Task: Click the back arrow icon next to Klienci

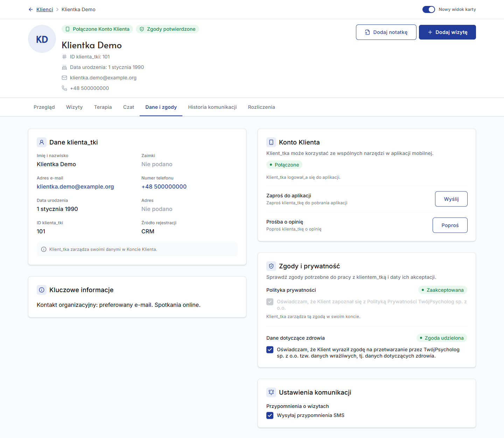Action: point(31,9)
